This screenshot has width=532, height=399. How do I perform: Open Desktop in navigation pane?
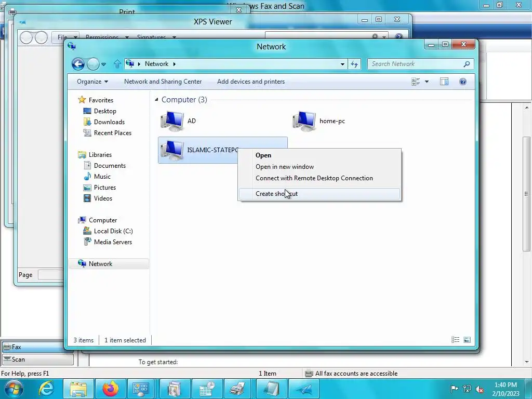point(105,111)
